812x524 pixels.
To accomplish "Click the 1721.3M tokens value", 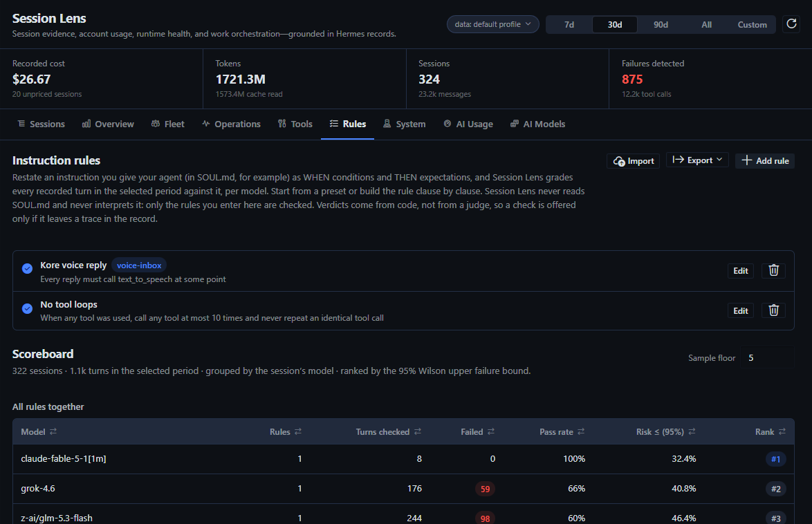I will 240,79.
